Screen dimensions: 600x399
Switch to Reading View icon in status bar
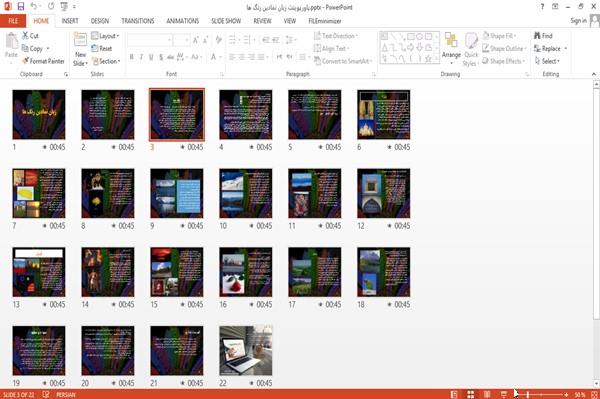[487, 394]
